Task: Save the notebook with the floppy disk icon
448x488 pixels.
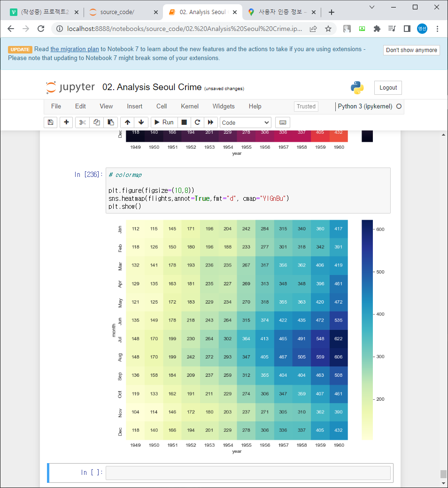Action: [x=50, y=122]
